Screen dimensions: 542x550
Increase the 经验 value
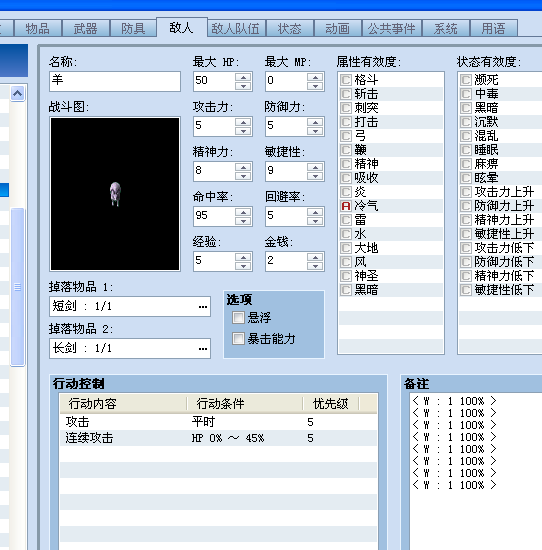[243, 257]
